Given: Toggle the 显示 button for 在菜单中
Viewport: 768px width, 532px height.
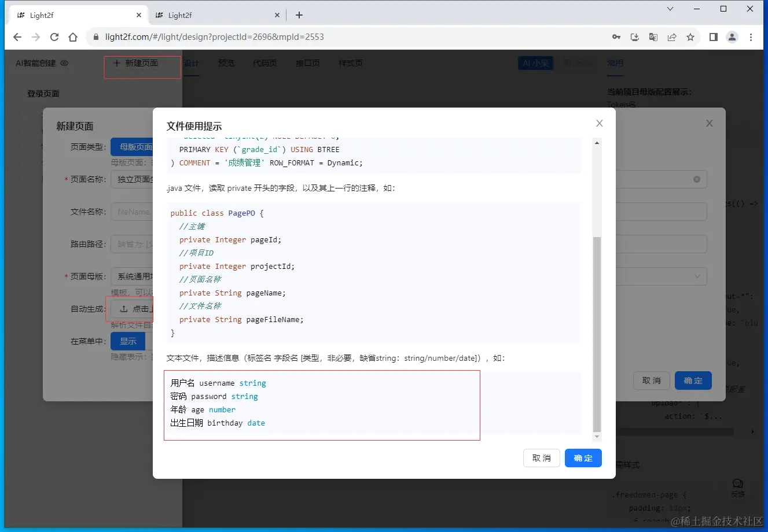Looking at the screenshot, I should 128,341.
